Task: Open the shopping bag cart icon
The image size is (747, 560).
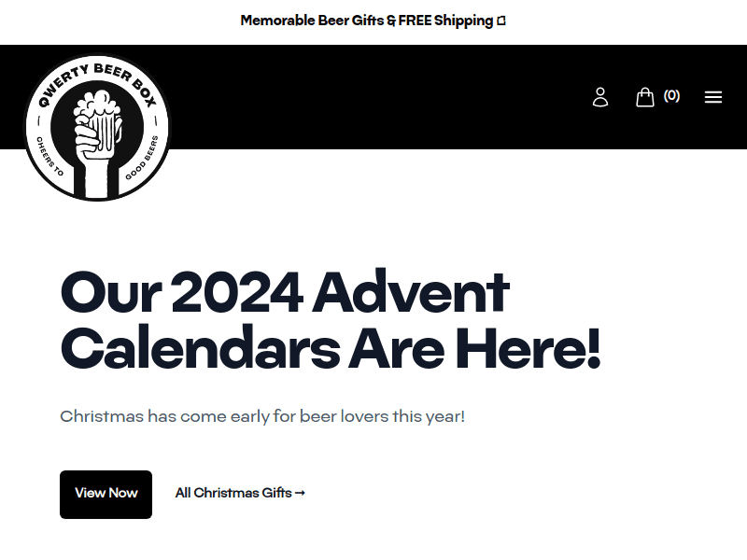Action: 645,97
